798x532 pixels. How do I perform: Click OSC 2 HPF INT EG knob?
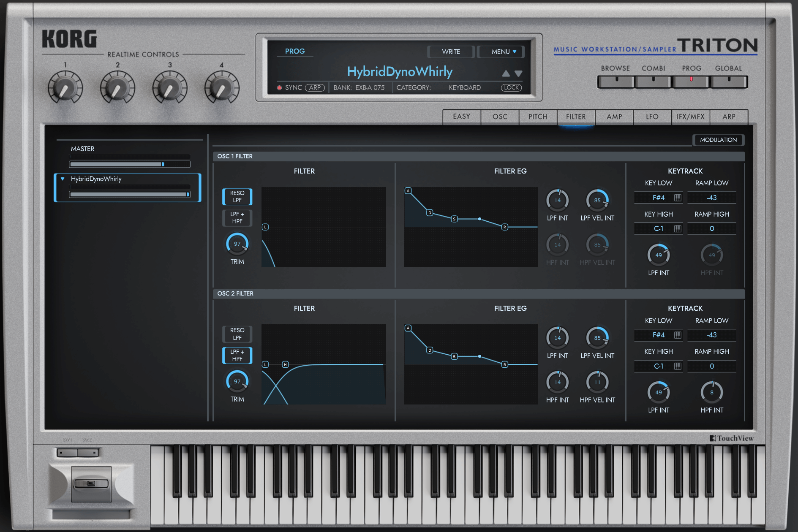pos(558,382)
